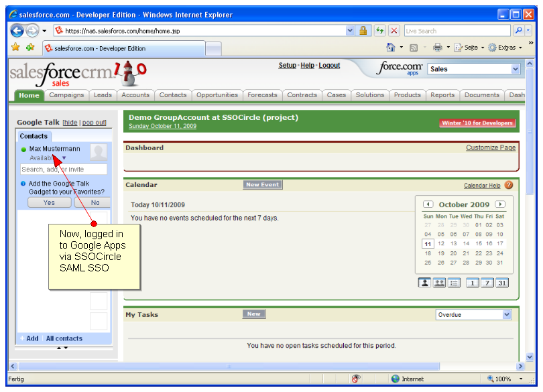Click the browser Back arrow button

point(17,31)
